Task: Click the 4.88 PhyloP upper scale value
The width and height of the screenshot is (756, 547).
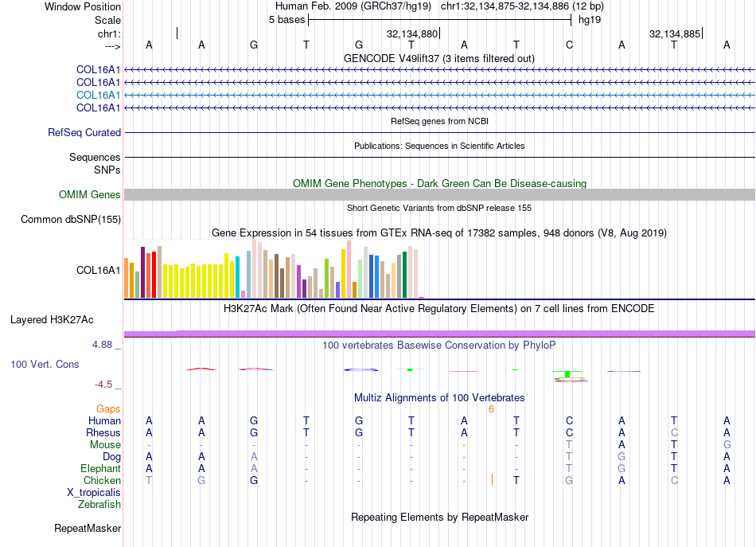Action: (x=102, y=345)
